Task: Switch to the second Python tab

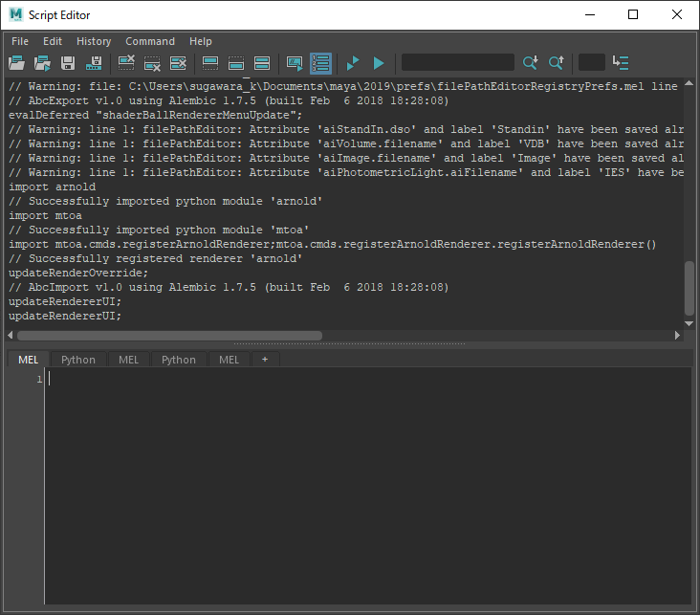Action: [x=179, y=360]
